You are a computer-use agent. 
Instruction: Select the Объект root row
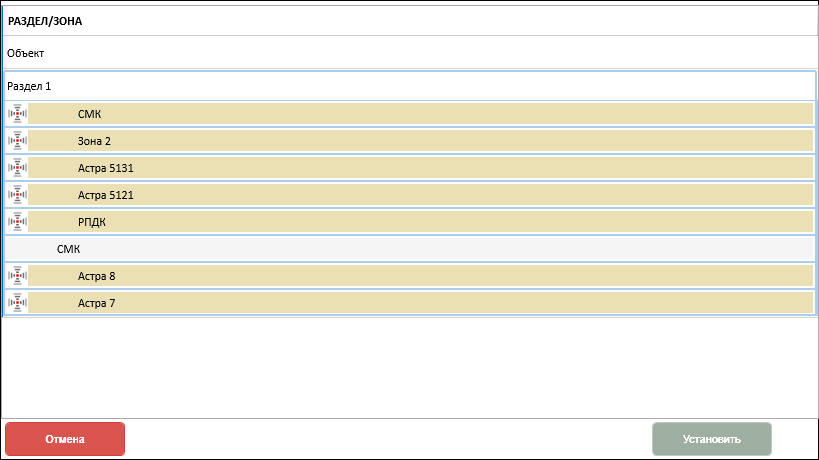pos(410,53)
